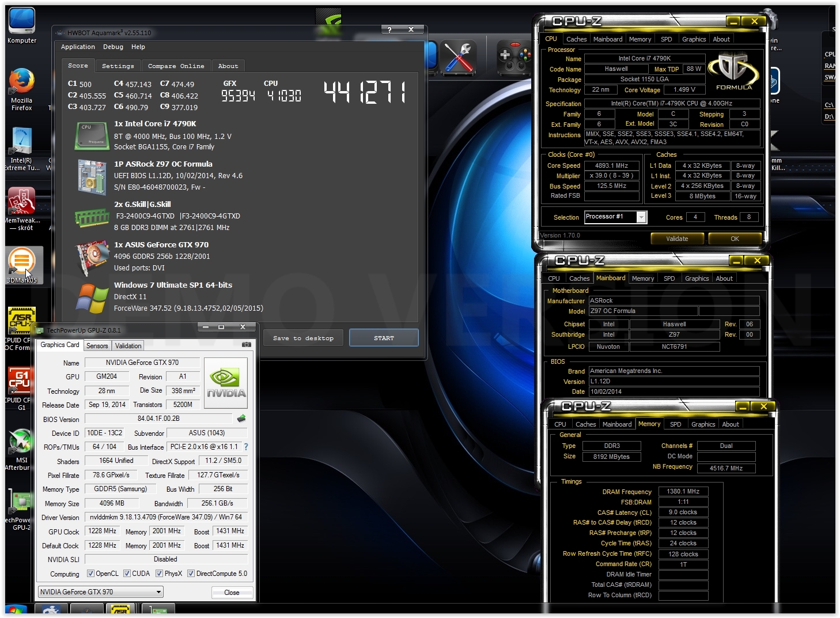Click the Windows logo icon in Aquamark
840x618 pixels.
pyautogui.click(x=92, y=299)
